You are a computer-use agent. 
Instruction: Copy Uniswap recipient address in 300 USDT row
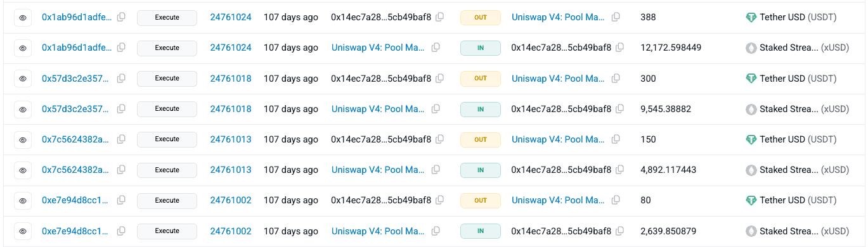616,79
